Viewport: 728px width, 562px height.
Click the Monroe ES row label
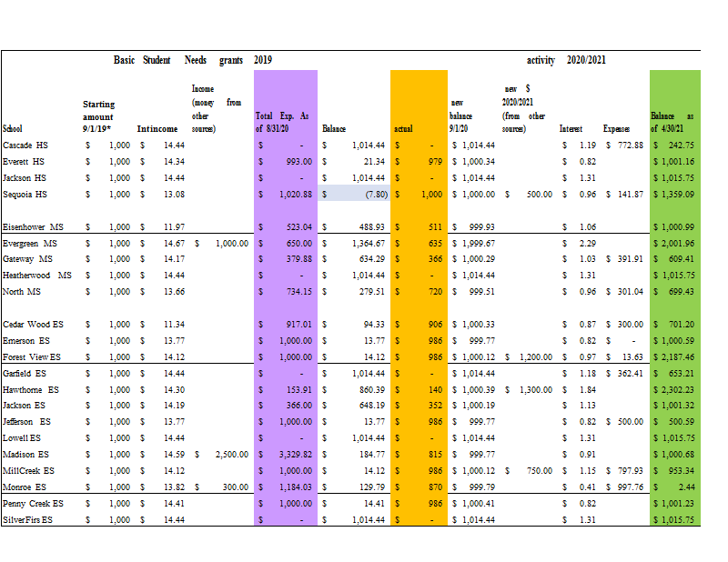(25, 487)
